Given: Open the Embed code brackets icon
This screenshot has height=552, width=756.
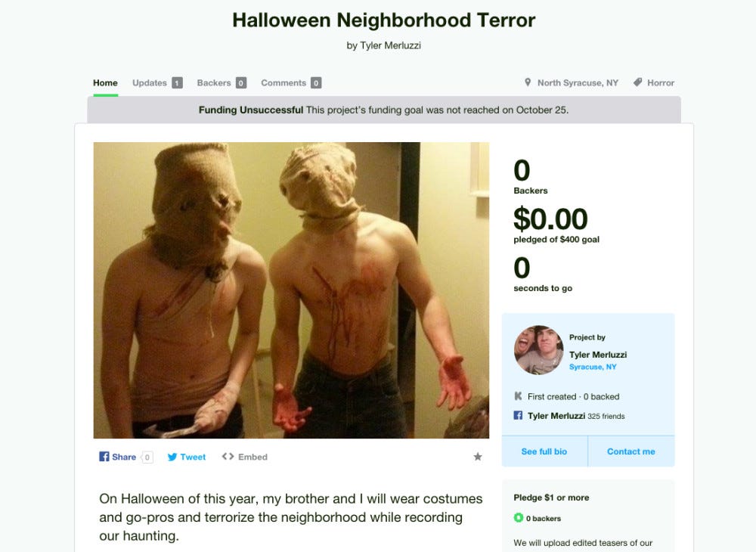Looking at the screenshot, I should pyautogui.click(x=228, y=457).
